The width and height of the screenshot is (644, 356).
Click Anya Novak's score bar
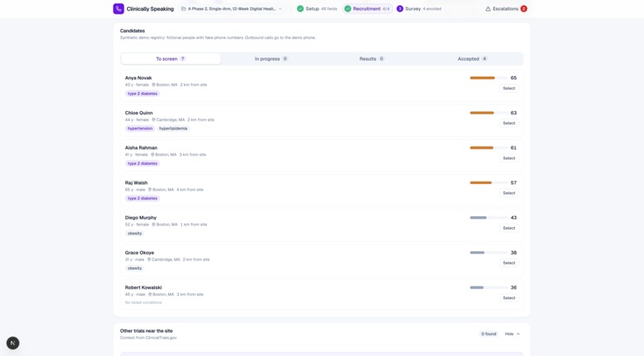click(x=488, y=78)
